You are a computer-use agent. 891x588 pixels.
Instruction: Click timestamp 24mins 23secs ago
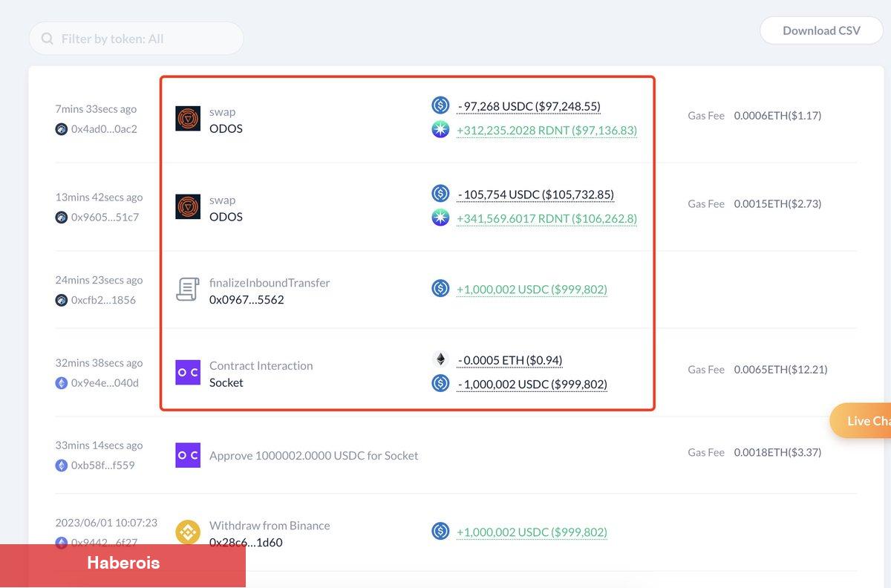[x=99, y=281]
